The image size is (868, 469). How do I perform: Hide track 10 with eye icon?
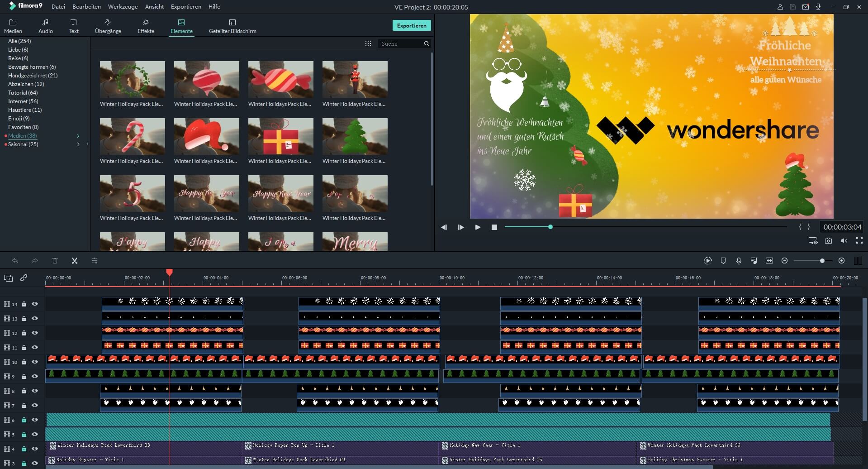coord(35,362)
